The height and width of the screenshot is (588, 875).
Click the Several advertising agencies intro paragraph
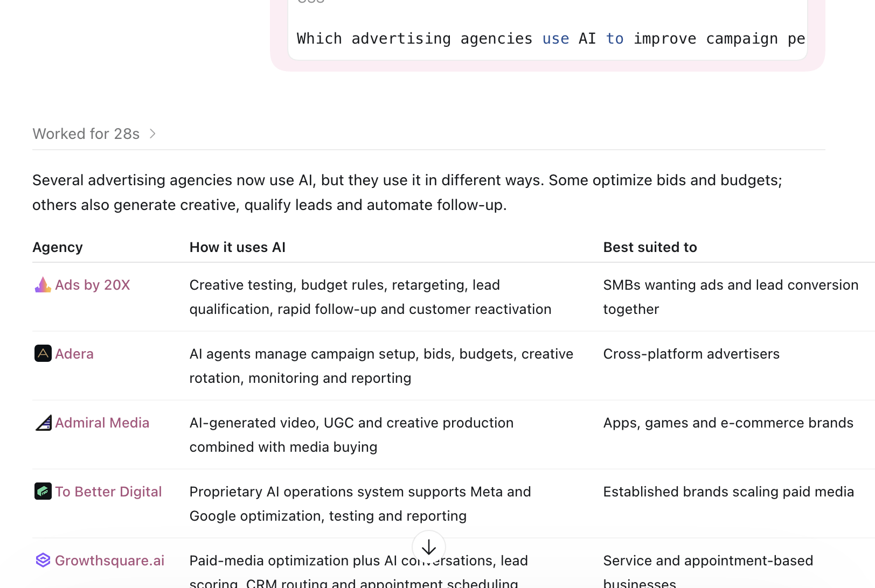[407, 192]
